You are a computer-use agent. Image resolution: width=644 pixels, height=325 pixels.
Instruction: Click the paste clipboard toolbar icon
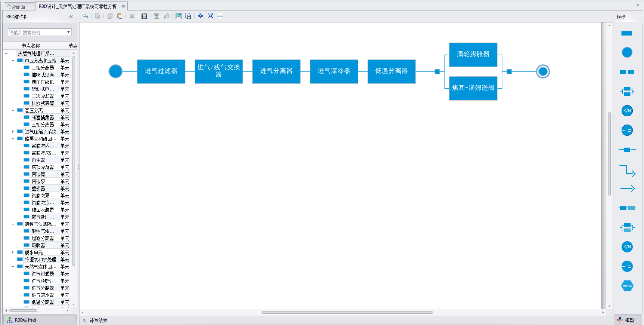pos(120,16)
